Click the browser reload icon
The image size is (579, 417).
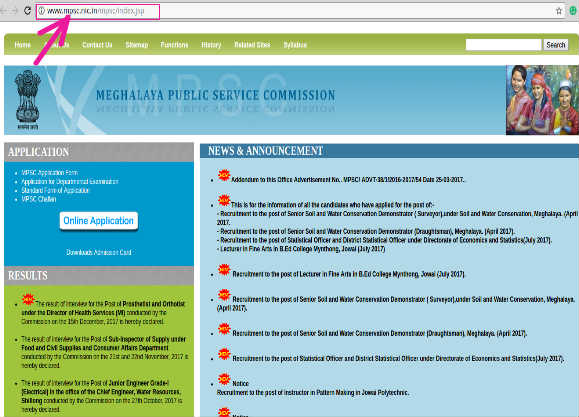point(27,11)
